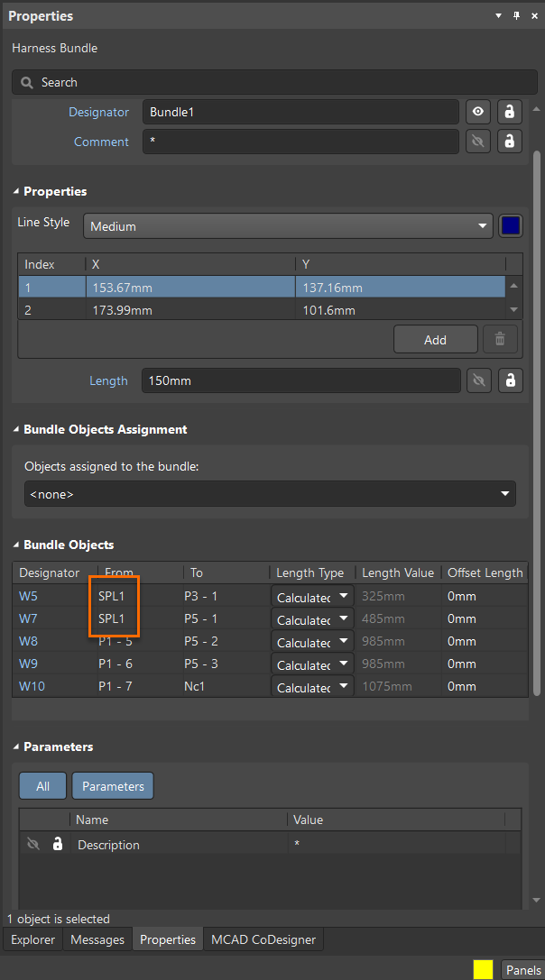Click the yellow status square near Panels

pyautogui.click(x=484, y=969)
